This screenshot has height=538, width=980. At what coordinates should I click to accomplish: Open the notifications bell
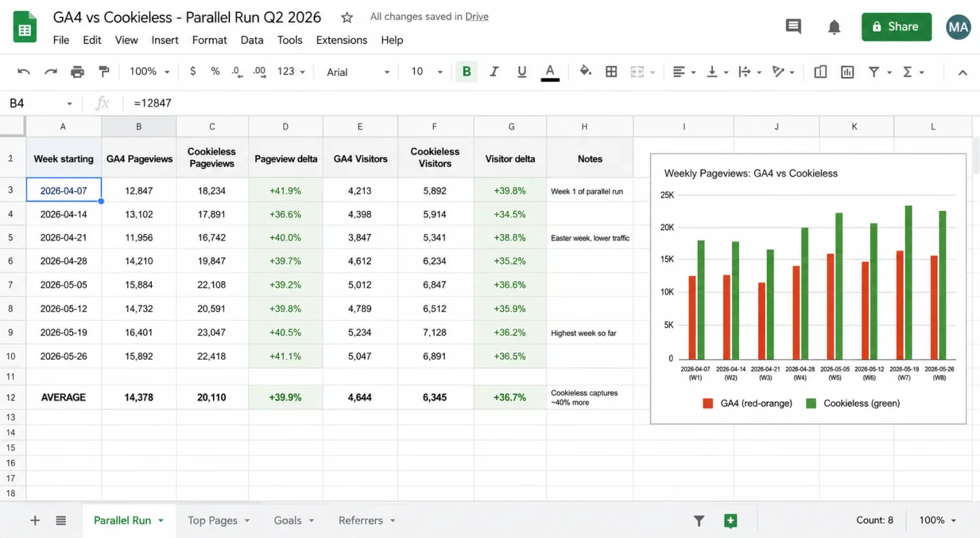click(834, 27)
